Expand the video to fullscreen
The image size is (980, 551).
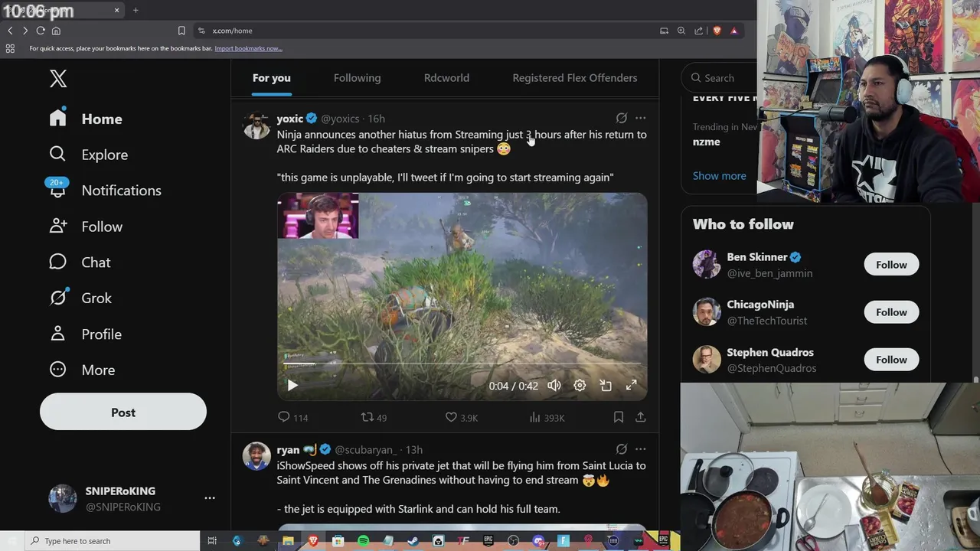click(x=631, y=386)
